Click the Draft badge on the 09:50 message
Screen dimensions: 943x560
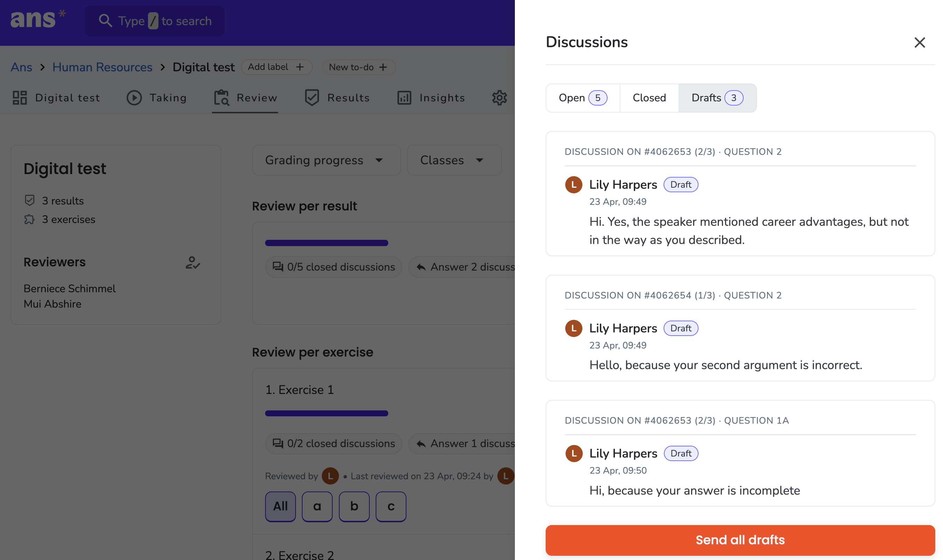pyautogui.click(x=681, y=453)
